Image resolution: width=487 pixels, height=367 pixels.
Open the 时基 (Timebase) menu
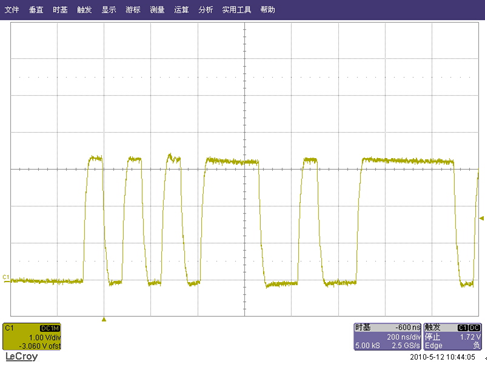point(60,10)
